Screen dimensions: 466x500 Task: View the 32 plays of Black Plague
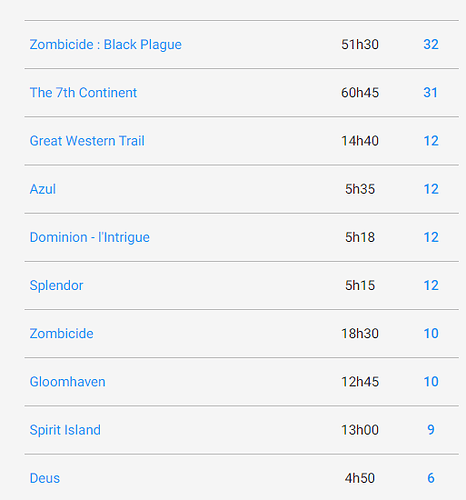click(x=431, y=44)
